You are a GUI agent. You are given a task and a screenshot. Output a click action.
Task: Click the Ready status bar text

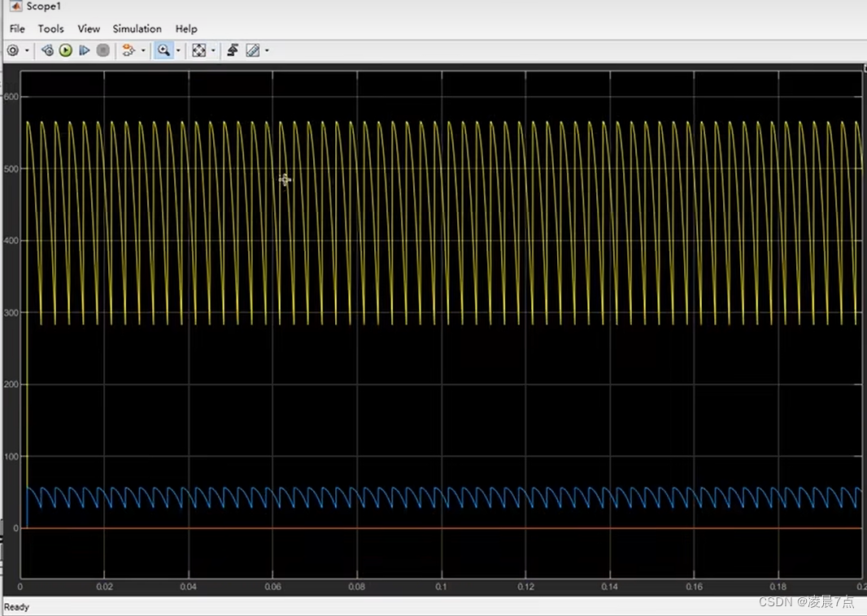pos(16,606)
